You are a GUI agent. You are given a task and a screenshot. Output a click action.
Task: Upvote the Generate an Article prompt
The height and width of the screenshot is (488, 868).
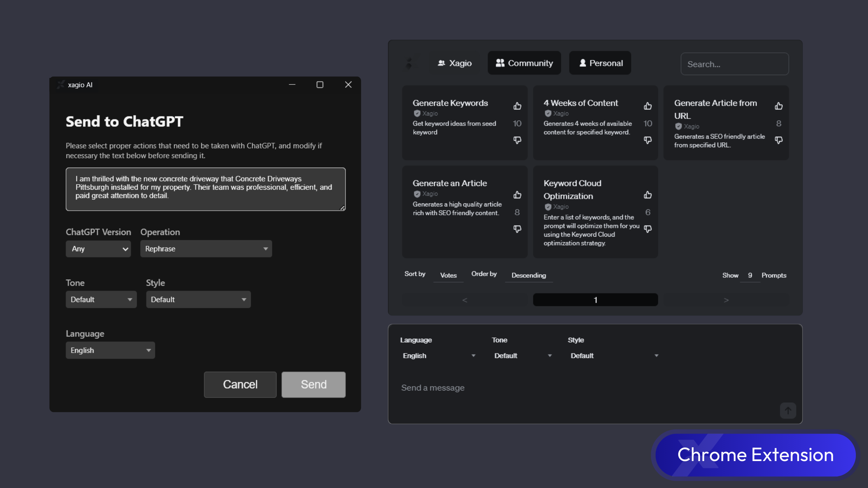(x=517, y=195)
